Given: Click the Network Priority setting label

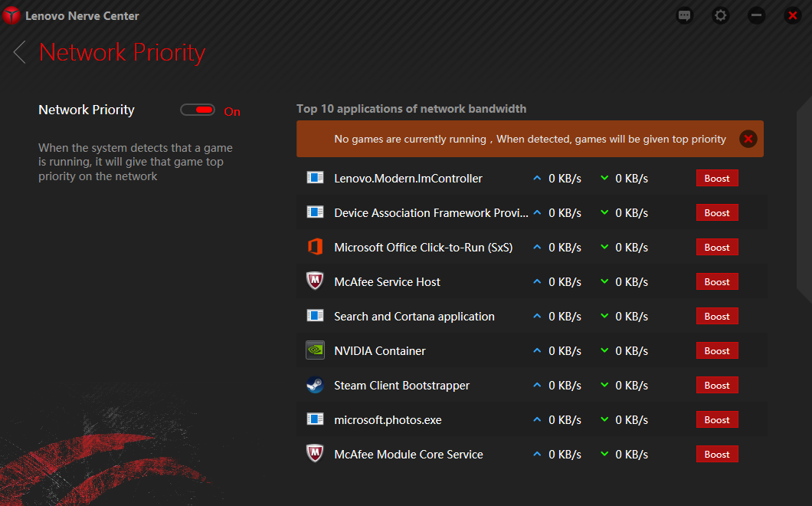Looking at the screenshot, I should [87, 110].
